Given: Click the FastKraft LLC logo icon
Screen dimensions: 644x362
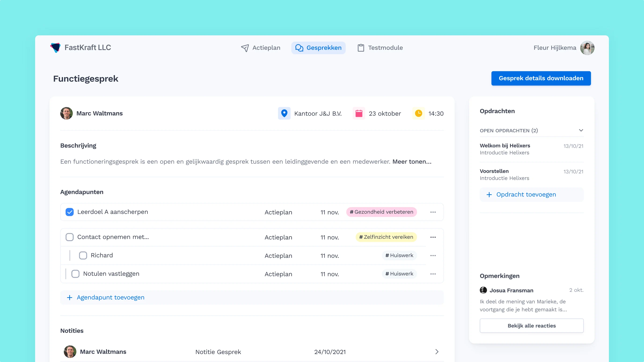Looking at the screenshot, I should coord(55,47).
